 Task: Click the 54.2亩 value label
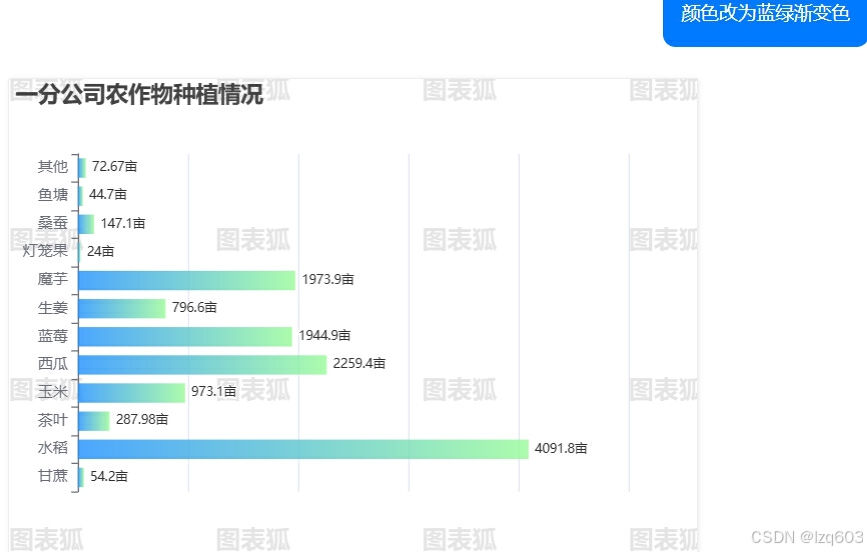pyautogui.click(x=109, y=476)
